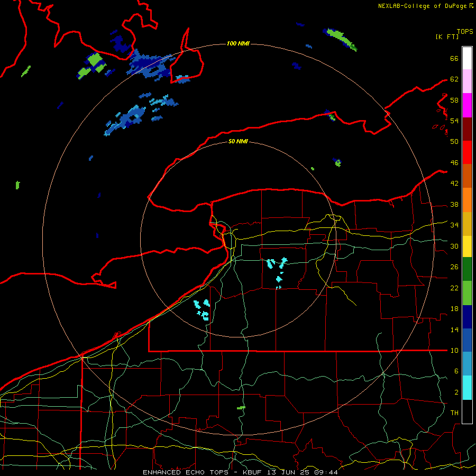Screen dimensions: 476x476
Task: Click the 34 legend value
Action: tap(454, 225)
